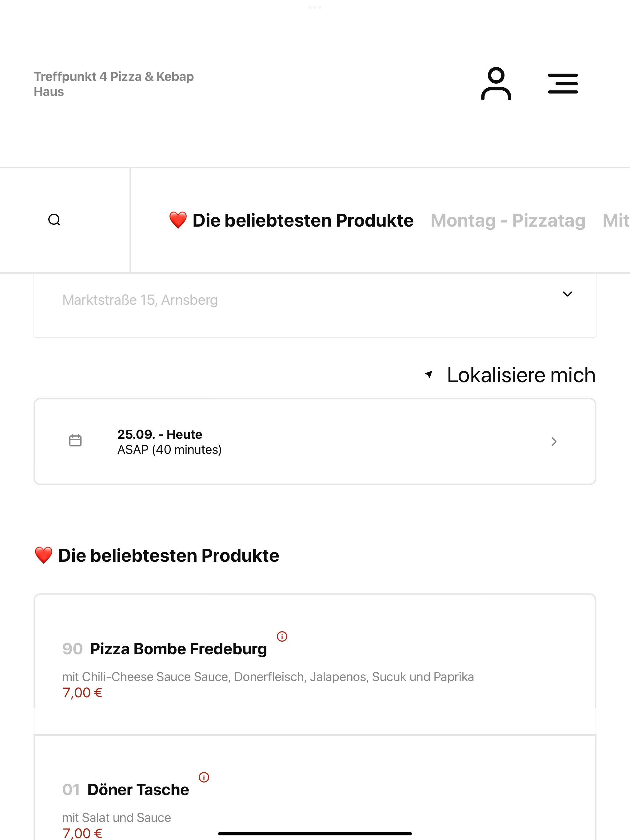Select the partially visible Mit... category tab
Image resolution: width=630 pixels, height=840 pixels.
[x=616, y=220]
